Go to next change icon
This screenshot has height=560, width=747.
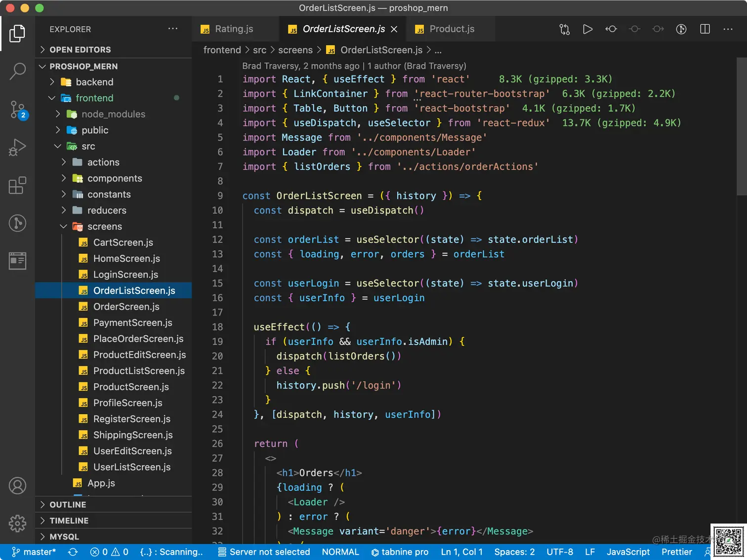coord(658,29)
